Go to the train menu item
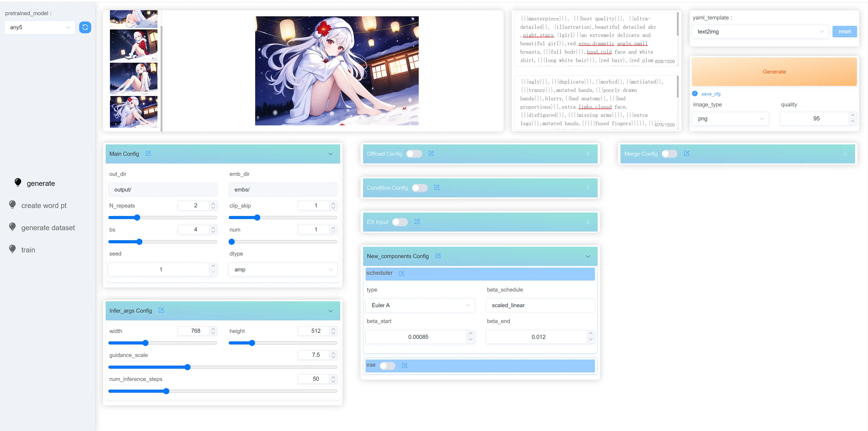Image resolution: width=868 pixels, height=431 pixels. [28, 250]
